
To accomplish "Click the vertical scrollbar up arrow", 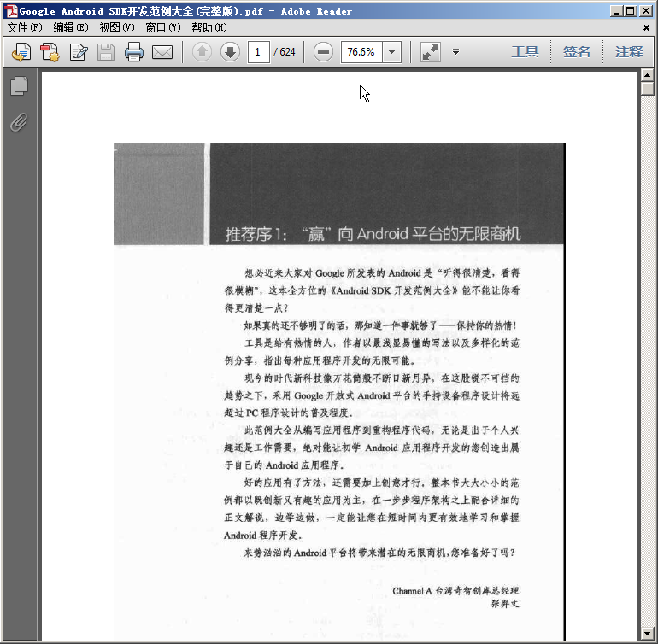I will click(x=647, y=76).
